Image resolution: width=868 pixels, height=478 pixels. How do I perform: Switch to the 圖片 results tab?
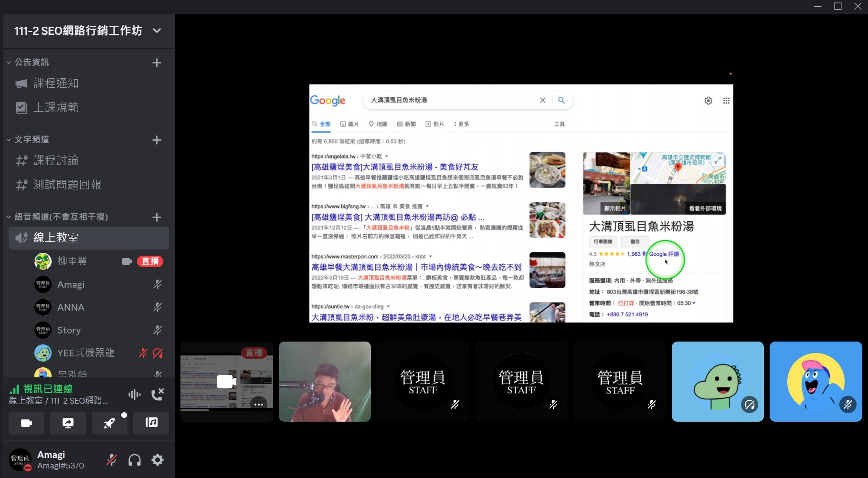(349, 124)
